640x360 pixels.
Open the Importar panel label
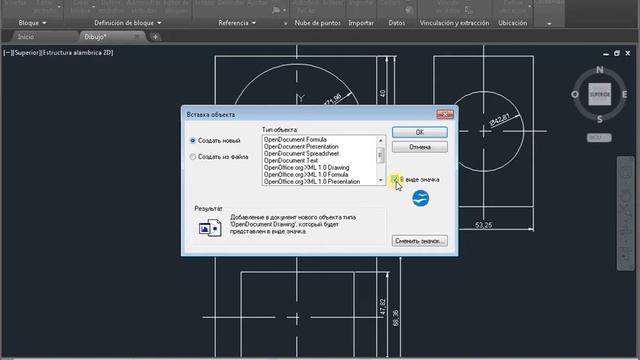(x=361, y=23)
